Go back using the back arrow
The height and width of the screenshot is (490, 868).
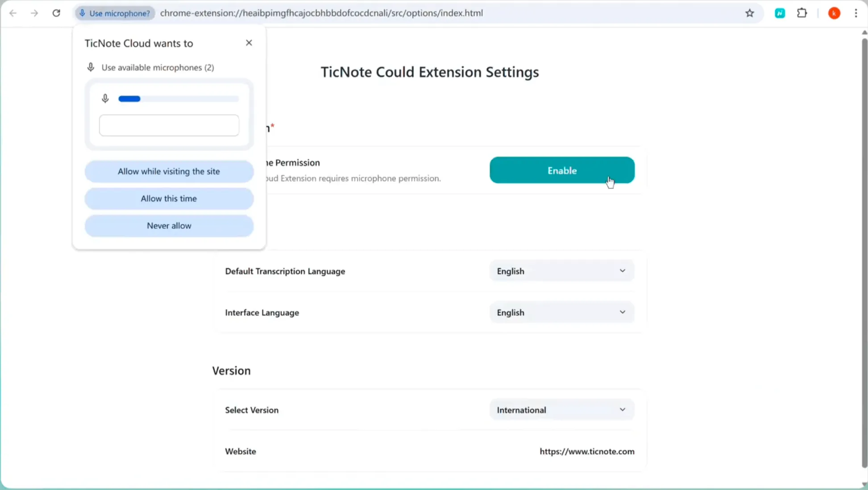click(13, 13)
